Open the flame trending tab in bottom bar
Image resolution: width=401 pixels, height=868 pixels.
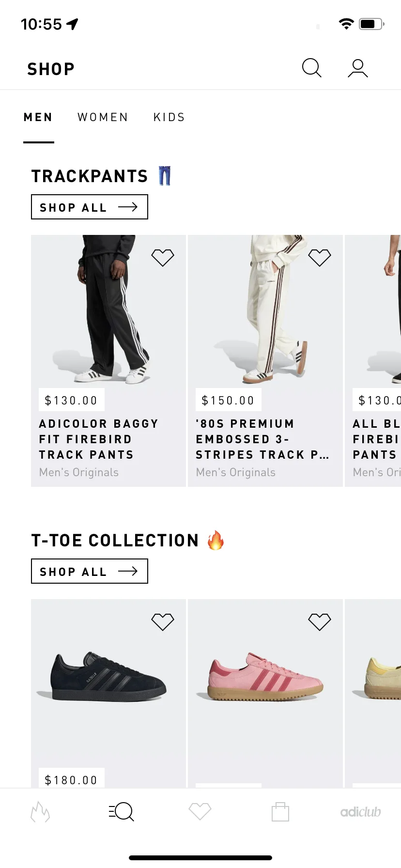coord(40,812)
